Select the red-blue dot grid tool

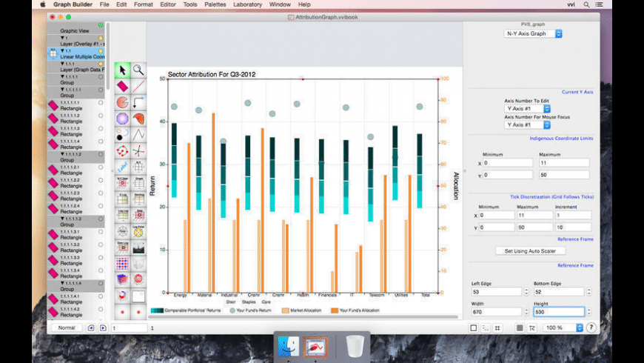122,263
